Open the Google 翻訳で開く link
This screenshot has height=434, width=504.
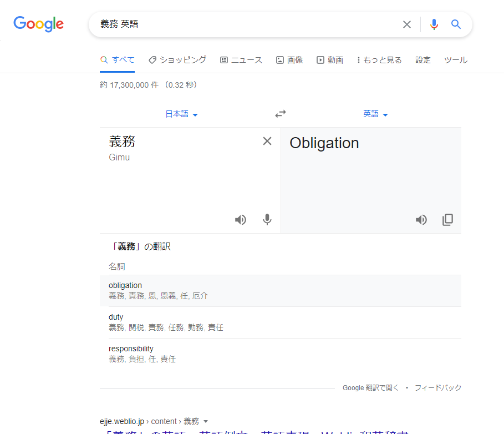(x=370, y=388)
